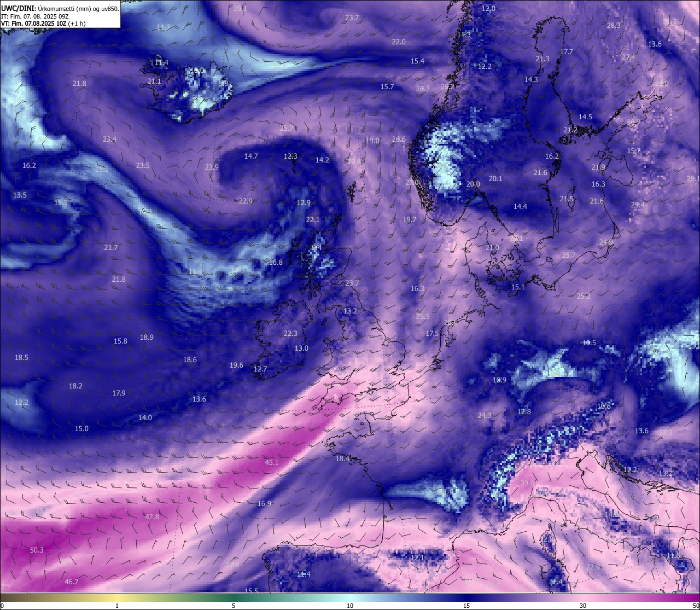The width and height of the screenshot is (700, 610).
Task: Click the 23.9 map value
Action: (212, 167)
